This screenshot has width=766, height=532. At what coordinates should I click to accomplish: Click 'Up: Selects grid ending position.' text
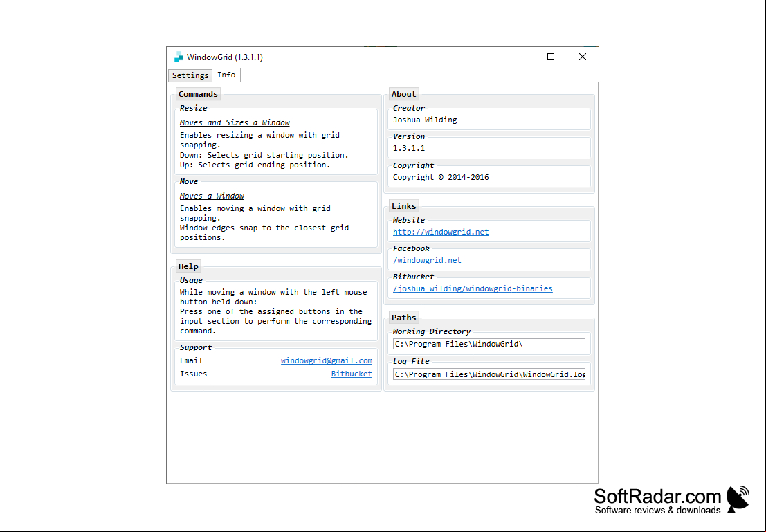pyautogui.click(x=255, y=165)
